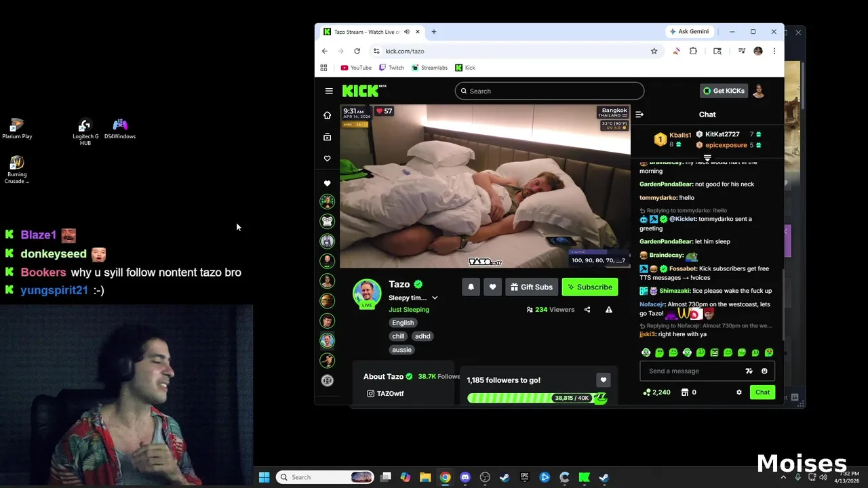868x488 pixels.
Task: Open Chrome profile avatar
Action: tap(758, 51)
